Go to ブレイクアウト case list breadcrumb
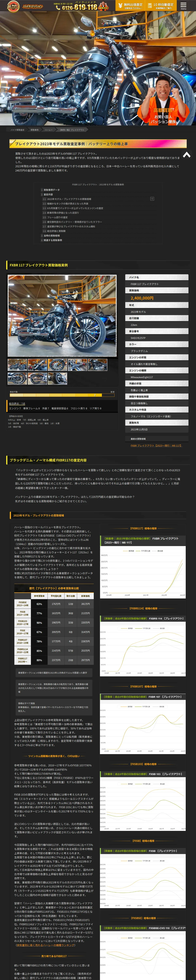This screenshot has height=980, width=196. (72, 130)
